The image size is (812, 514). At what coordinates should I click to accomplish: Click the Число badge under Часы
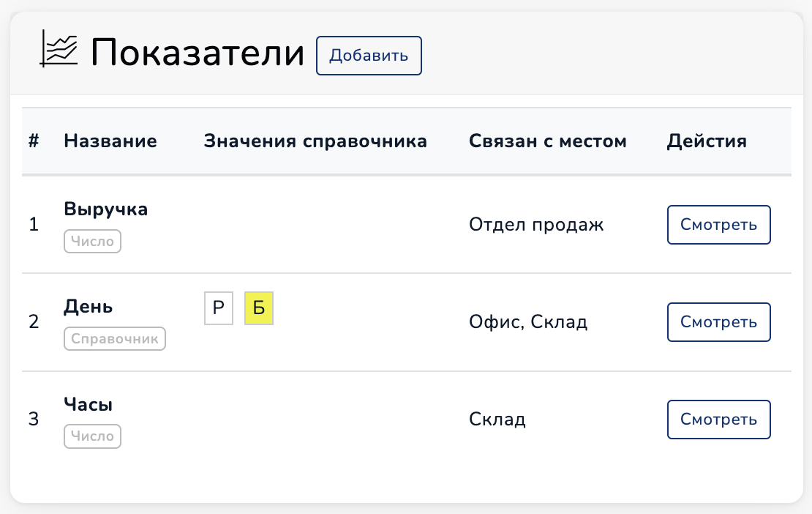[x=92, y=436]
